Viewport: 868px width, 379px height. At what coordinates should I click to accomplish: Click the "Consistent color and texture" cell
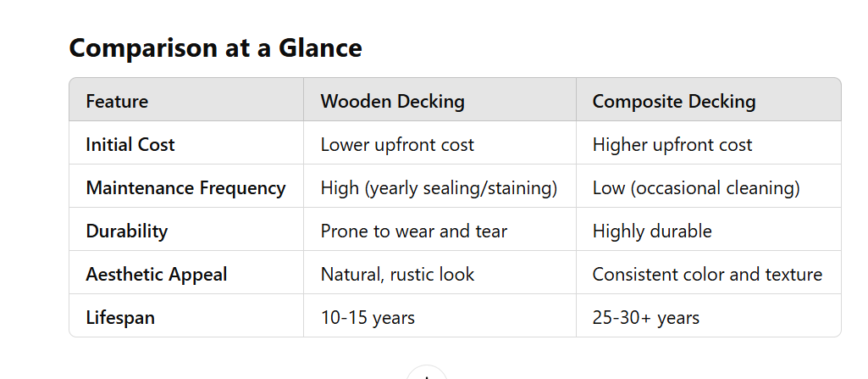[x=707, y=275]
